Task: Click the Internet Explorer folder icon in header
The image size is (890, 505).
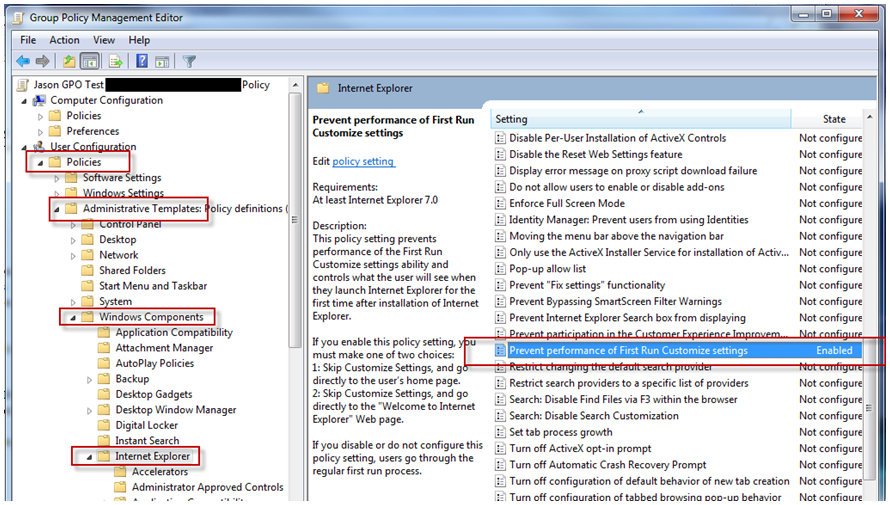Action: [x=324, y=88]
